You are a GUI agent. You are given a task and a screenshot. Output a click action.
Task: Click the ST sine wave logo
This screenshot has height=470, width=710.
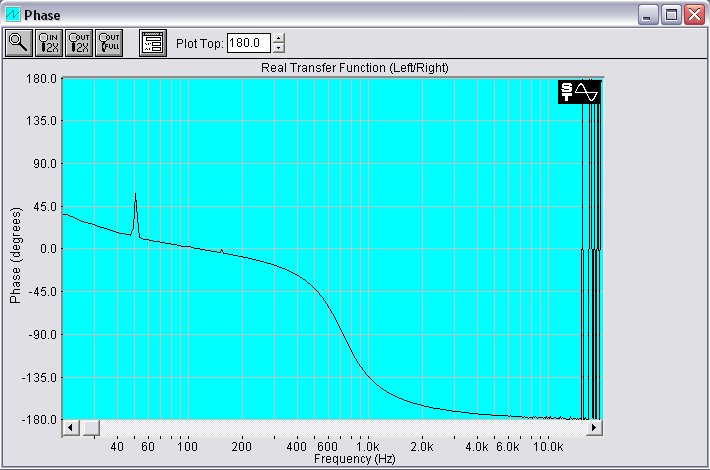click(580, 92)
